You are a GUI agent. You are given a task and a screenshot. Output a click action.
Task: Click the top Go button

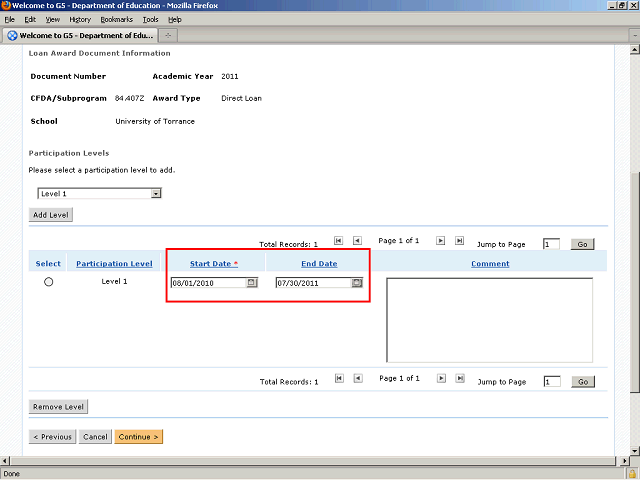(582, 244)
